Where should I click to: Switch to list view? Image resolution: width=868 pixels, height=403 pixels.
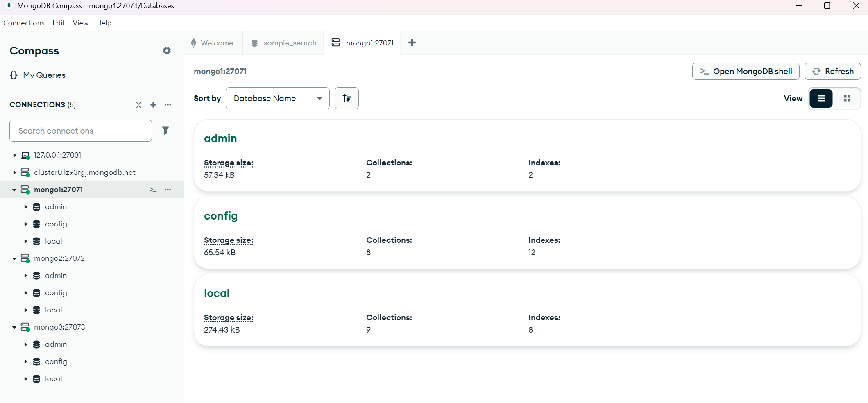coord(821,98)
